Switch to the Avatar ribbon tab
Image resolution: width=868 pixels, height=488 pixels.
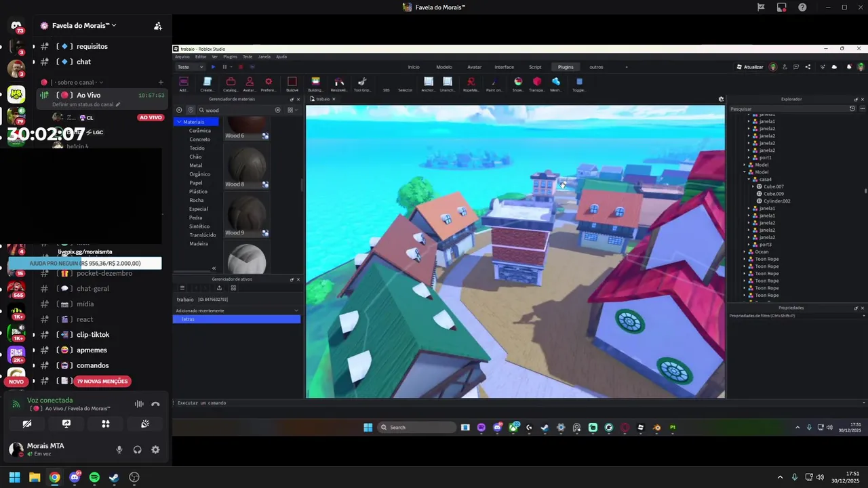point(475,67)
